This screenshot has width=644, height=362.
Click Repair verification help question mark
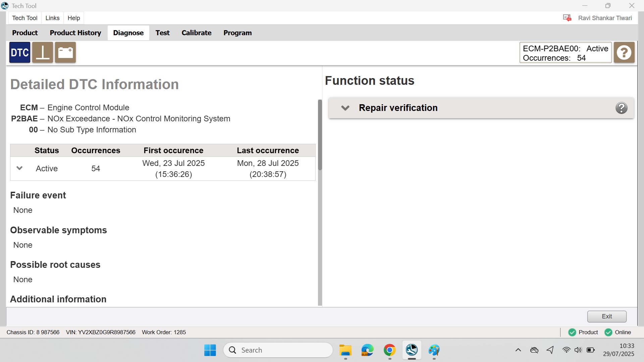click(621, 108)
